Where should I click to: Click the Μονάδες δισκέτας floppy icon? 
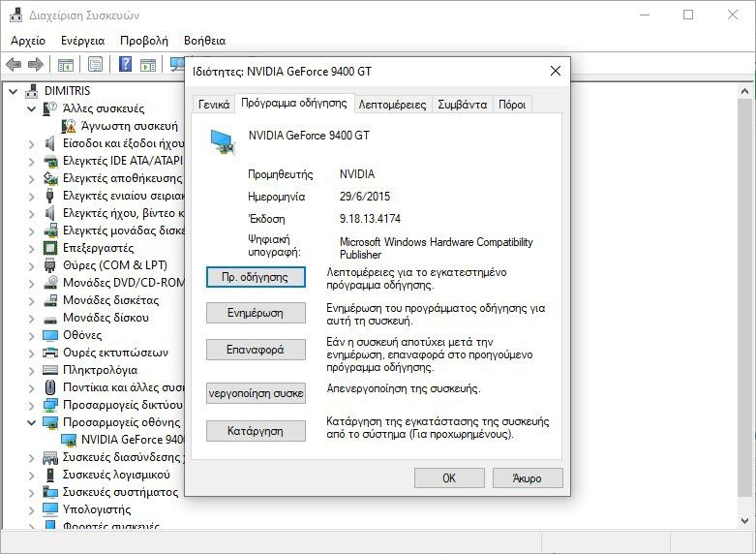[x=50, y=300]
